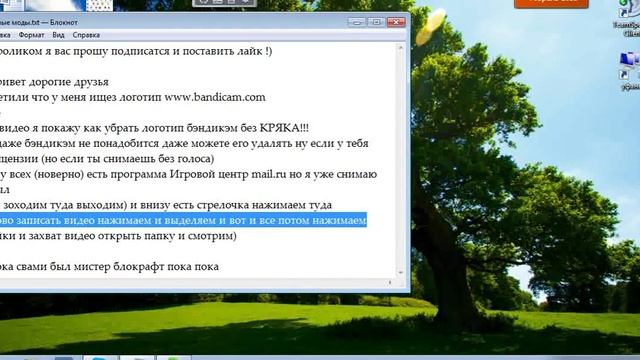Screen dimensions: 640x360
Task: Click the line 'привет дорогие друзья'
Action: pos(54,82)
